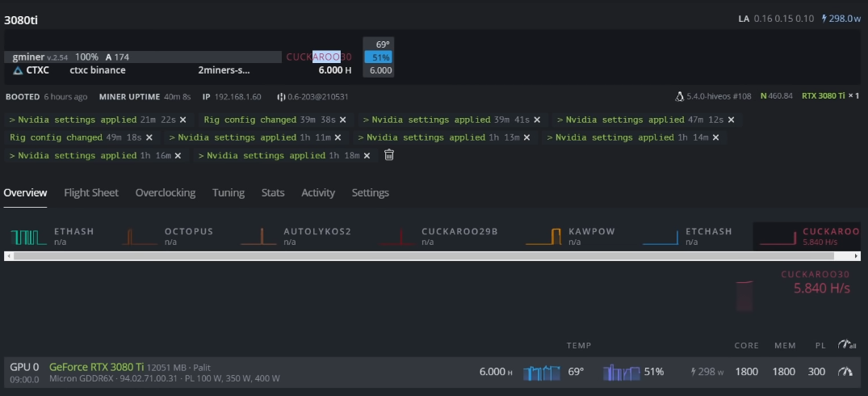The width and height of the screenshot is (868, 396).
Task: Dismiss 'Rig config changed 39m 38s' notification
Action: (342, 120)
